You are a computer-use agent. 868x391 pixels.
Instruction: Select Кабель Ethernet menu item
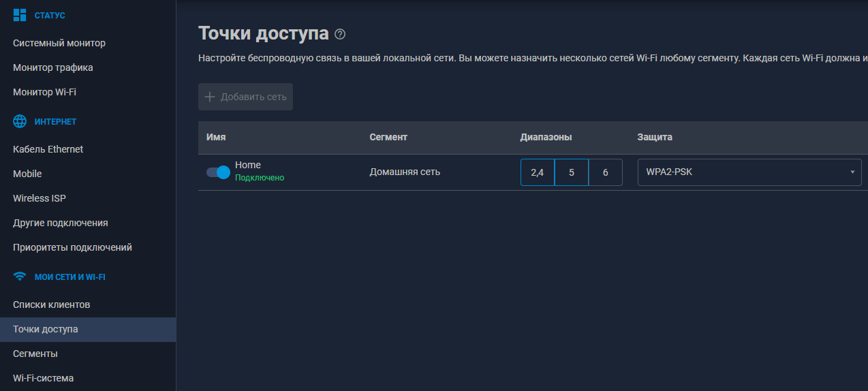48,149
